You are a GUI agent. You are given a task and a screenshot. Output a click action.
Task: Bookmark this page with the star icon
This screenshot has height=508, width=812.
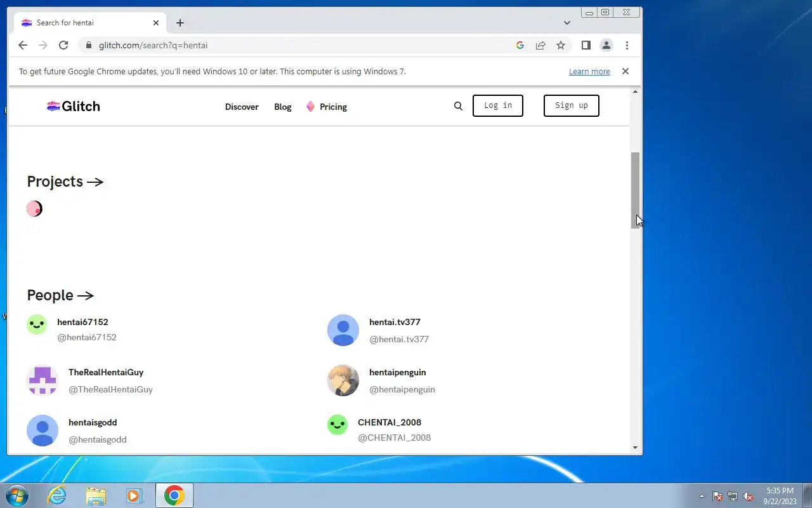click(x=561, y=45)
